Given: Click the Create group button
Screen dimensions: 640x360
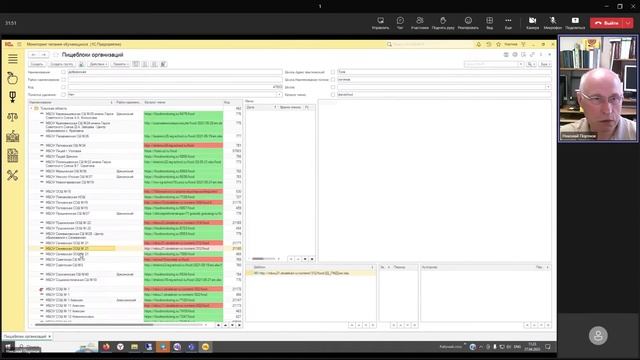Looking at the screenshot, I should point(61,64).
